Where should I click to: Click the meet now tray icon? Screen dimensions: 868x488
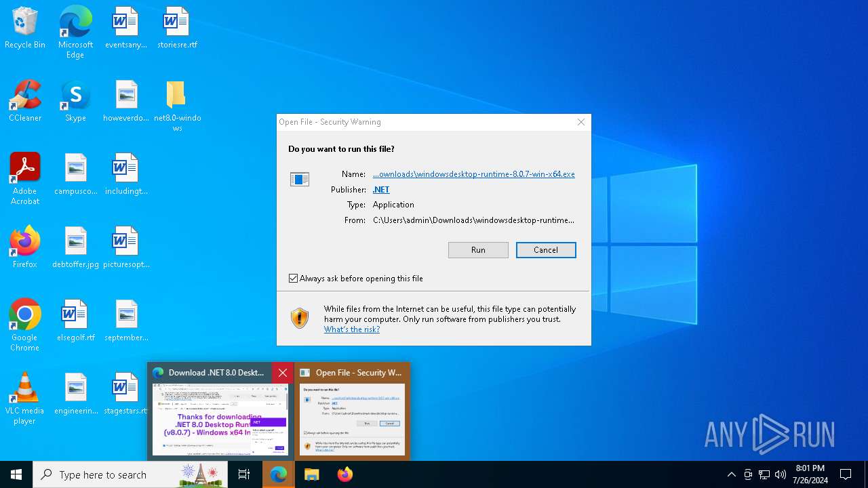[x=748, y=474]
